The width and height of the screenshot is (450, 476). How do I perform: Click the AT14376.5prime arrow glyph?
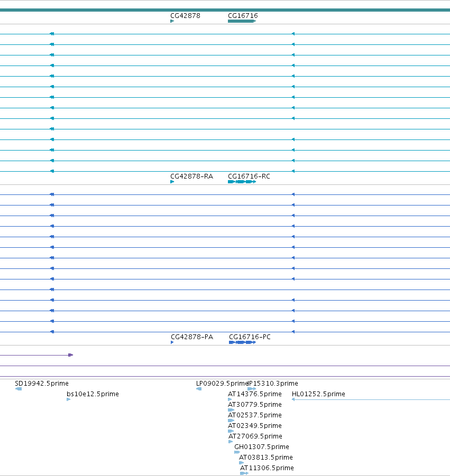click(230, 399)
